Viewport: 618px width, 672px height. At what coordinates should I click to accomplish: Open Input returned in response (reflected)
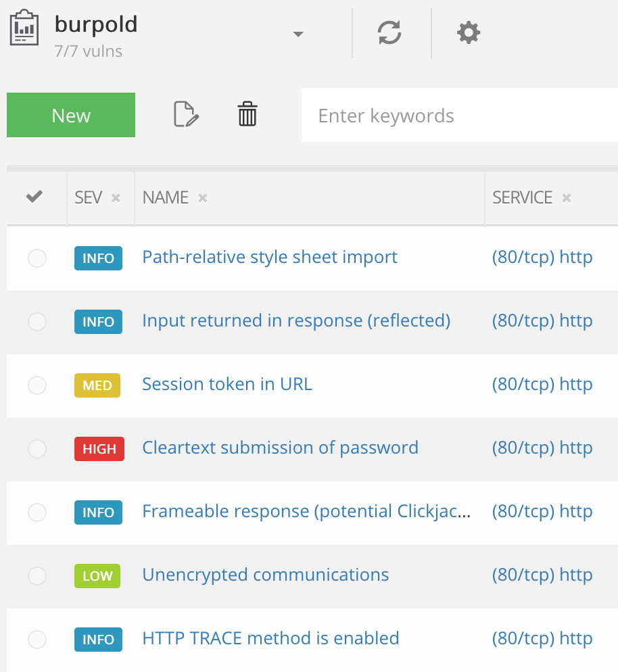pos(296,320)
